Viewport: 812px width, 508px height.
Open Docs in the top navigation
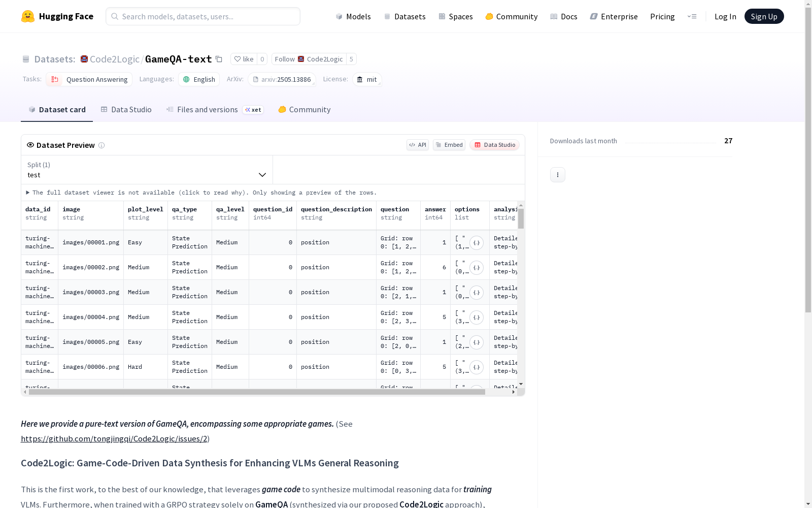(x=564, y=16)
